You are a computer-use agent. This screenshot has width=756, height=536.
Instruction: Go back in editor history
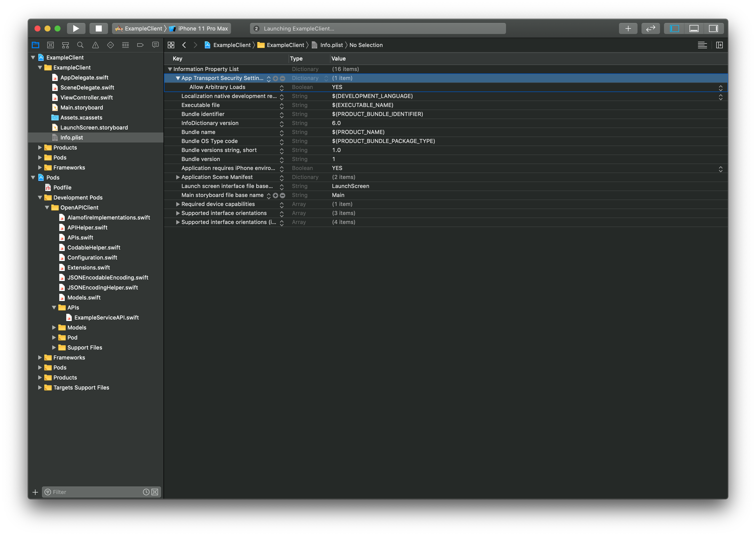click(184, 45)
